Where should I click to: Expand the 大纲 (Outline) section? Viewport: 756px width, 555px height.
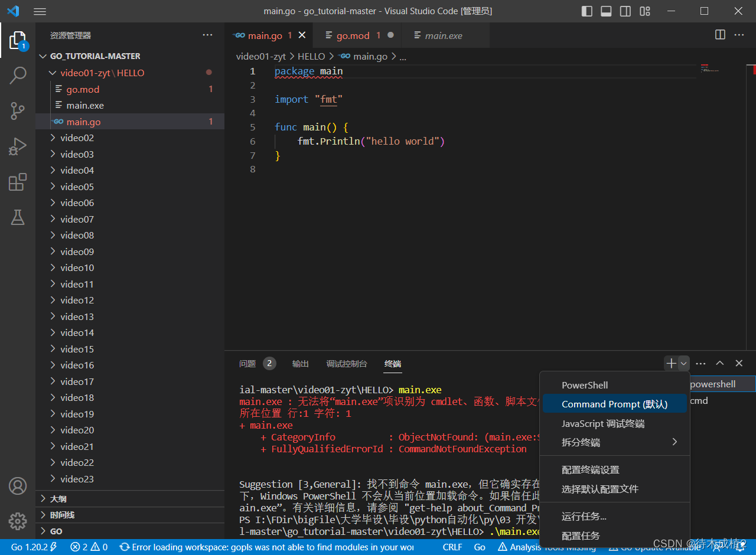tap(130, 498)
